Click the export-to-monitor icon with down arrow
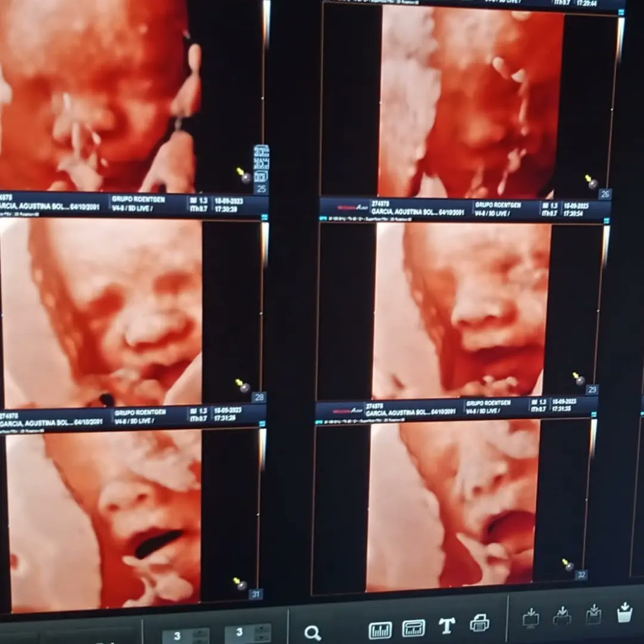Screen dimensions: 644x644 click(x=531, y=617)
